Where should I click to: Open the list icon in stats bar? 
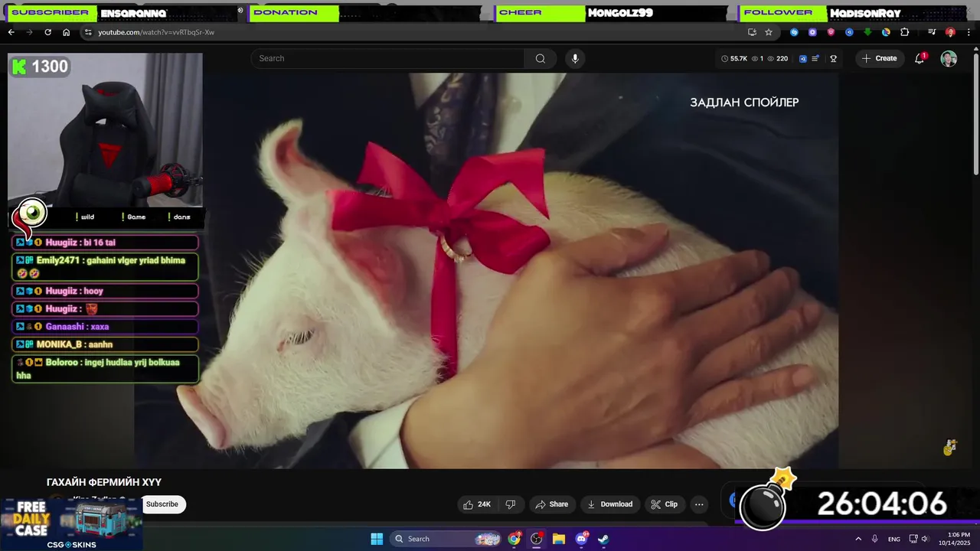coord(815,58)
